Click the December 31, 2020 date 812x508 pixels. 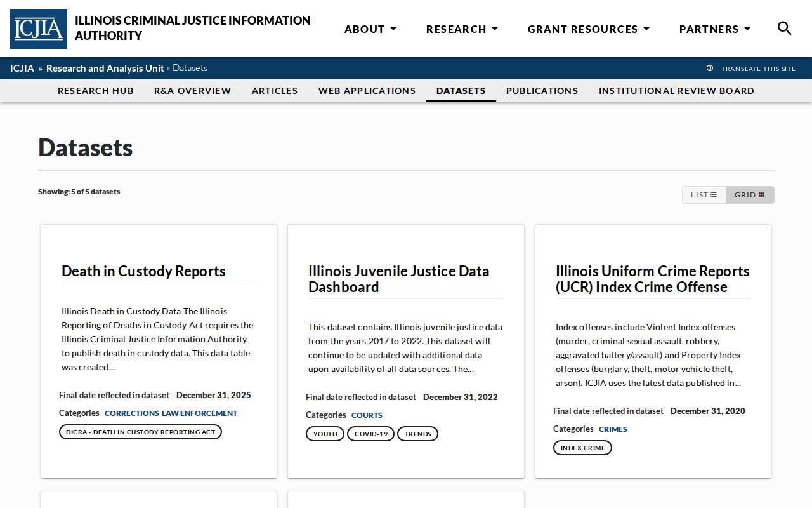[708, 411]
